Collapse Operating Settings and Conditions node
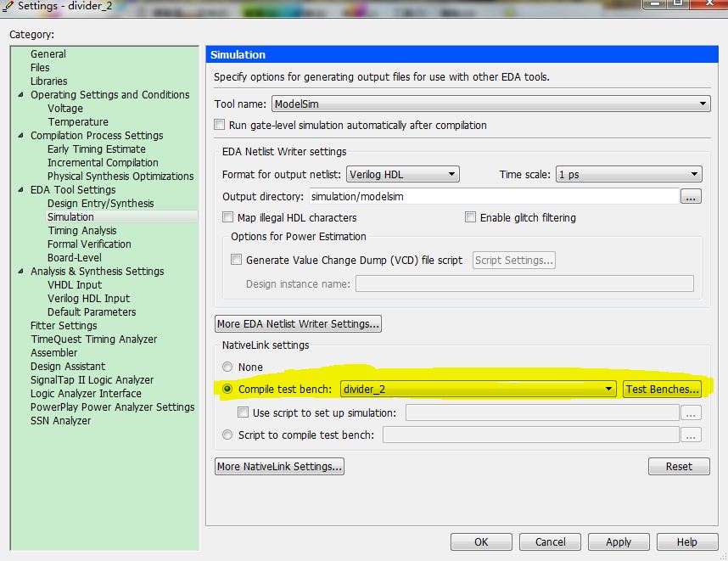Viewport: 728px width, 561px height. point(20,94)
